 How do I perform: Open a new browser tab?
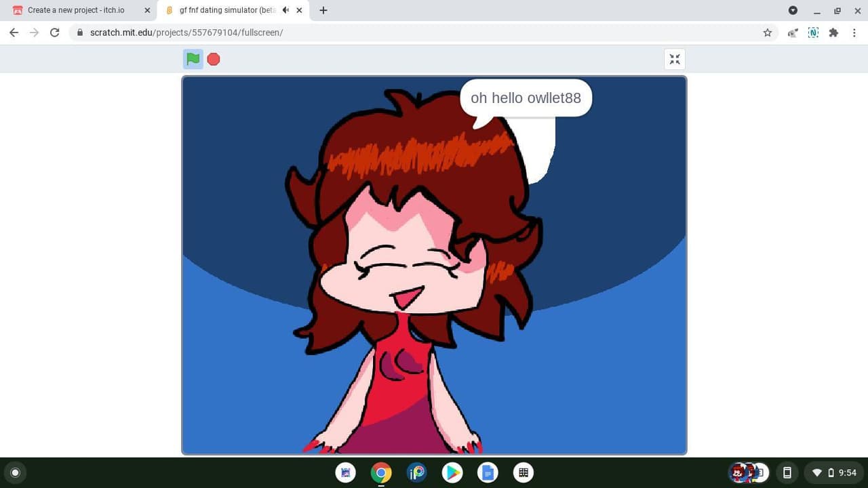pyautogui.click(x=323, y=10)
